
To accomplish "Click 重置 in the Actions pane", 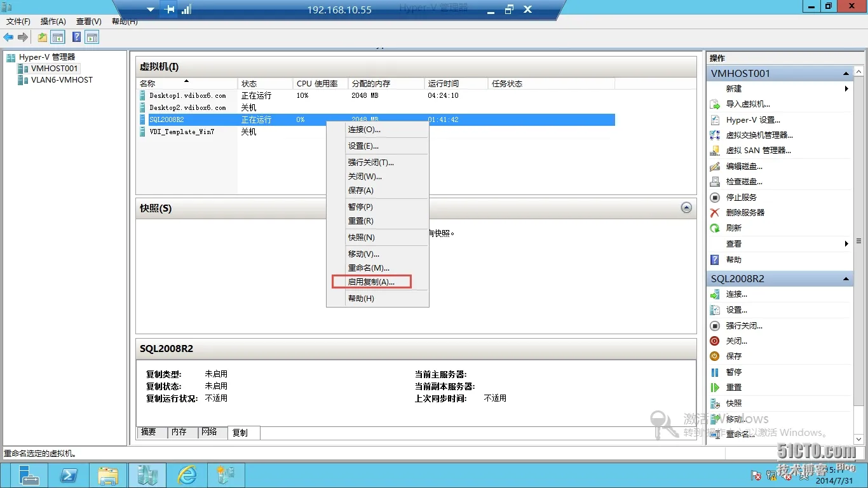I will (734, 388).
